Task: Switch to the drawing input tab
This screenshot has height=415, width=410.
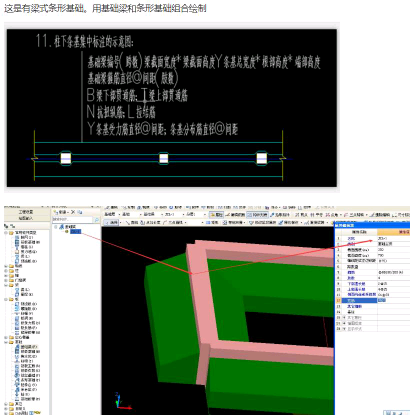Action: [26, 218]
